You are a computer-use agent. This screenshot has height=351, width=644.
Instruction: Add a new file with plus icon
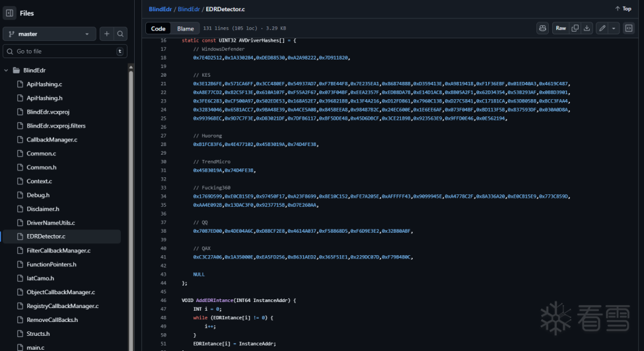pyautogui.click(x=107, y=34)
